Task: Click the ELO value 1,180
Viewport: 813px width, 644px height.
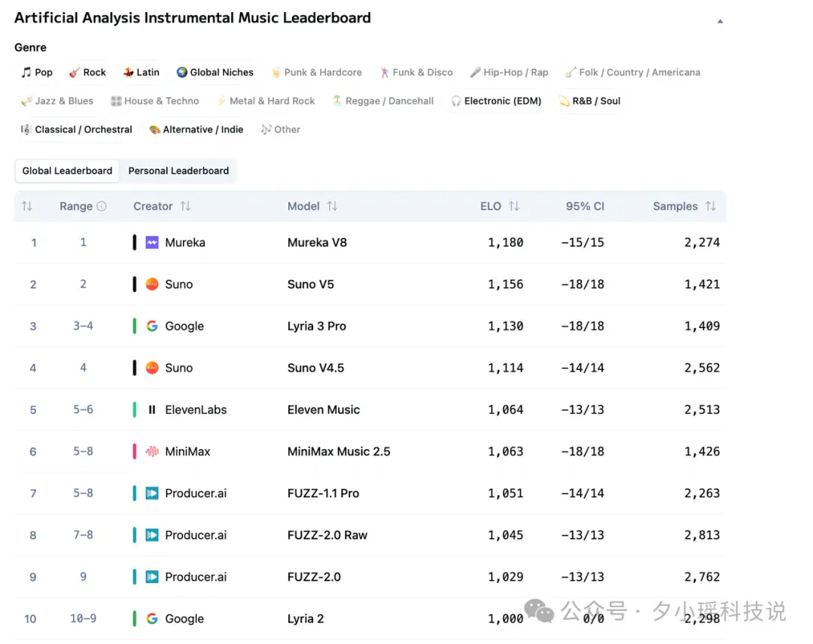Action: pyautogui.click(x=506, y=242)
